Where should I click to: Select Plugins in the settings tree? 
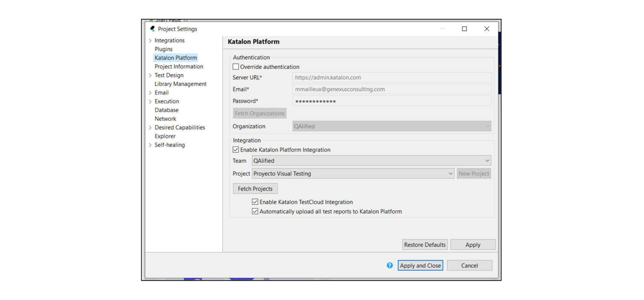click(x=163, y=49)
